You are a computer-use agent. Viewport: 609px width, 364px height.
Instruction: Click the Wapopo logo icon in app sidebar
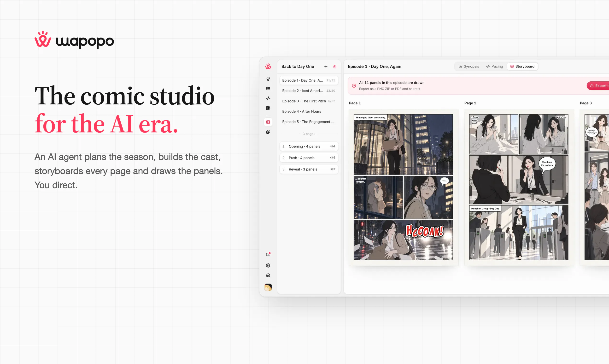tap(268, 67)
